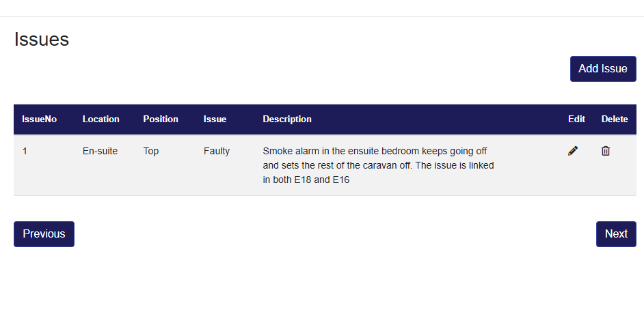Select the Location column header
The height and width of the screenshot is (327, 644).
pyautogui.click(x=101, y=119)
